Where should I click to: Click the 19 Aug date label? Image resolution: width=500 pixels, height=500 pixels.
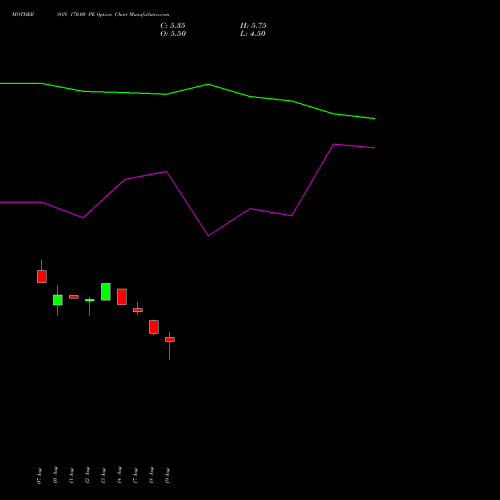(x=167, y=476)
